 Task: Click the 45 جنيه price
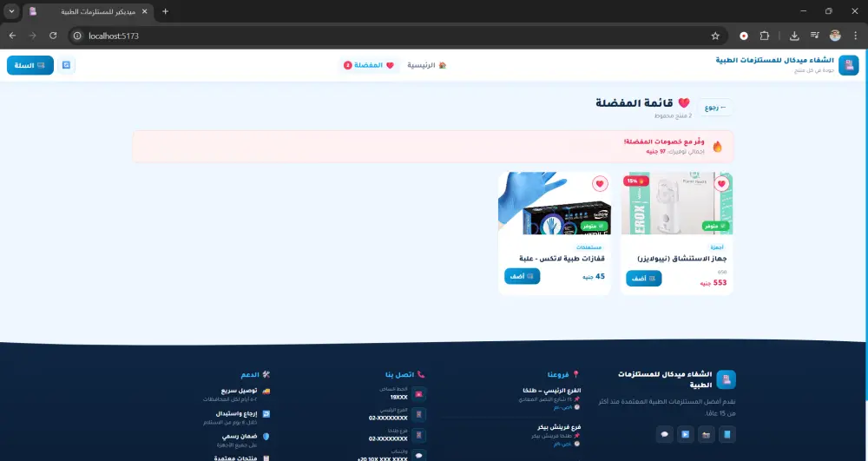[x=594, y=277]
